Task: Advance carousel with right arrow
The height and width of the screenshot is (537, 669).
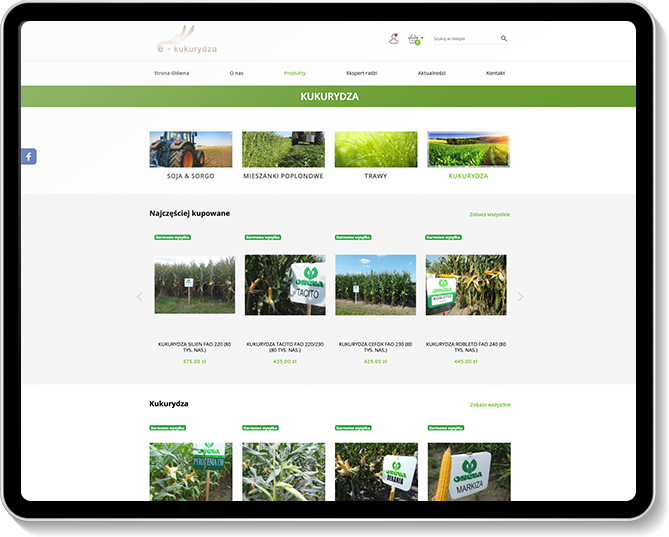Action: tap(520, 296)
